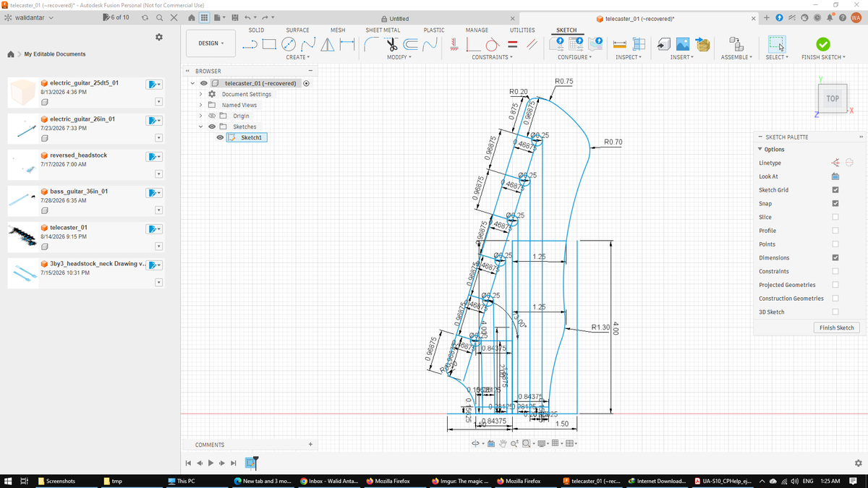Click the TOP face of the ViewCube
This screenshot has width=868, height=488.
pyautogui.click(x=833, y=98)
